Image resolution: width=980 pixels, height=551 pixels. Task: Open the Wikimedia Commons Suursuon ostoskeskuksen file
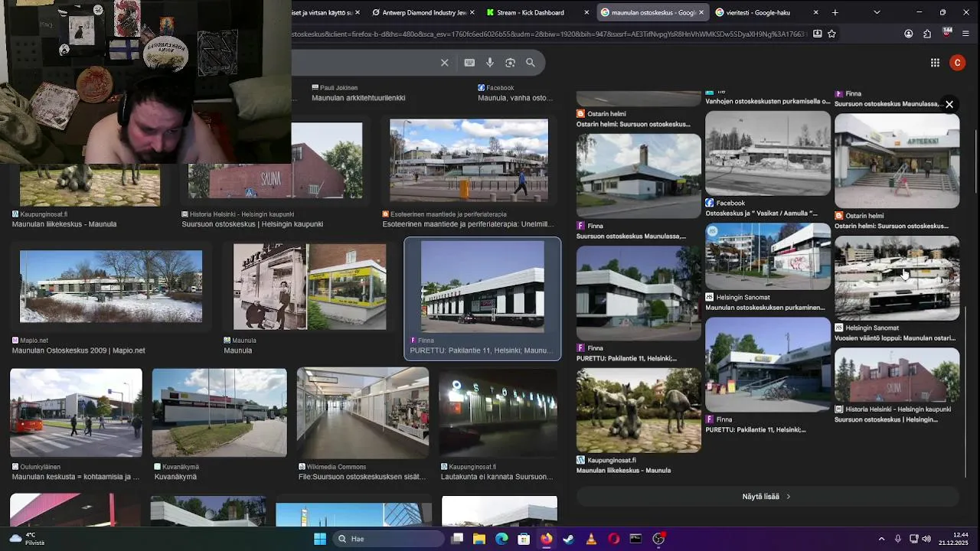coord(362,477)
